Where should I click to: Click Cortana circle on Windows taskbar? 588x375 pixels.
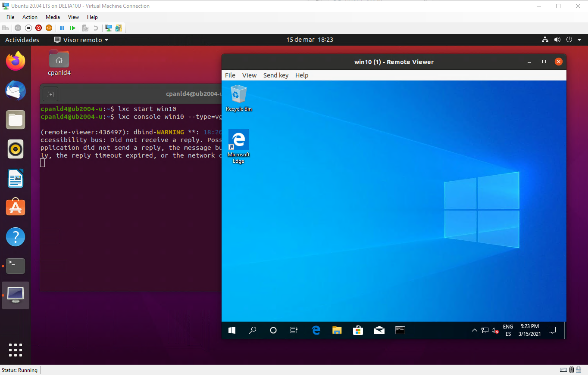[x=273, y=330]
